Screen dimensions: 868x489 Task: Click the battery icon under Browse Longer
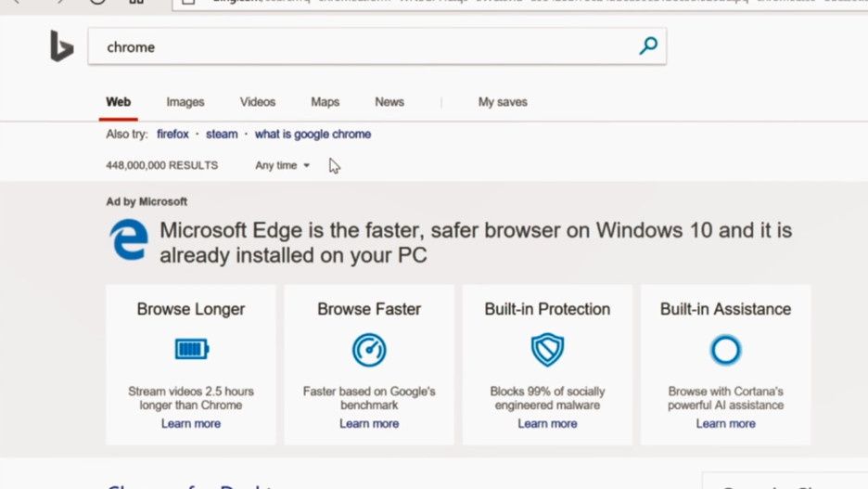192,350
